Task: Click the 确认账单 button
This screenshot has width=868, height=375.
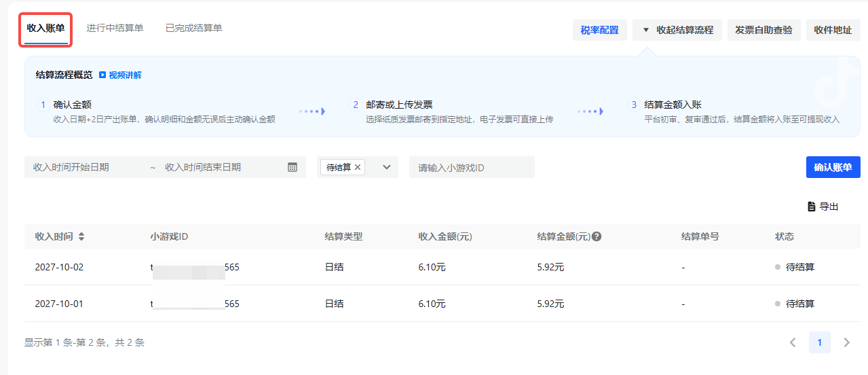Action: (x=833, y=167)
